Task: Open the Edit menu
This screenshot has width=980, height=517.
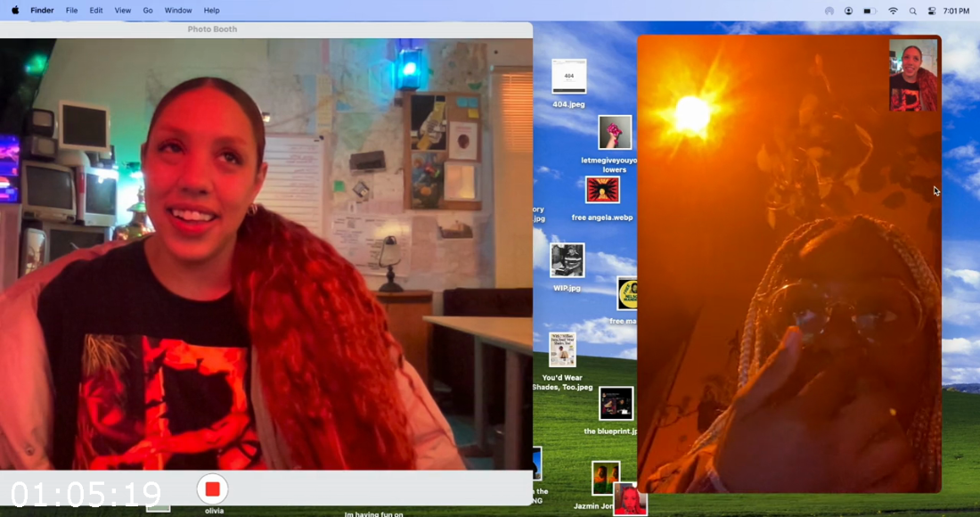Action: tap(96, 11)
